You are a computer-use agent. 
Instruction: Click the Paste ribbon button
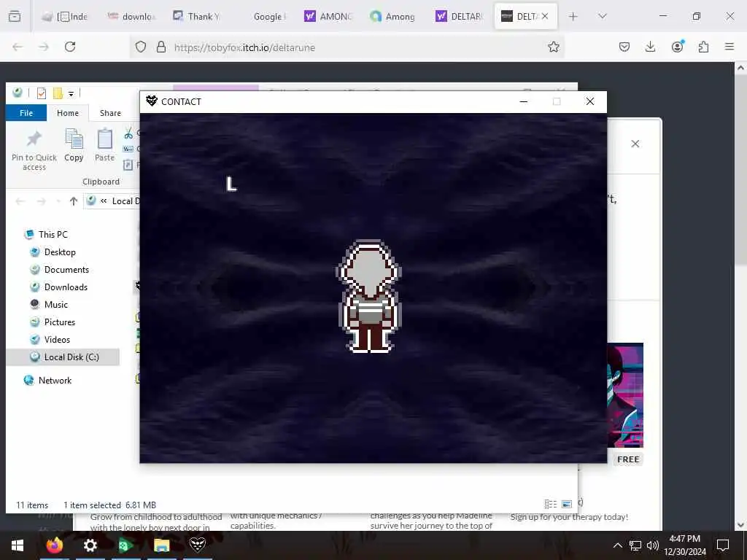click(105, 146)
